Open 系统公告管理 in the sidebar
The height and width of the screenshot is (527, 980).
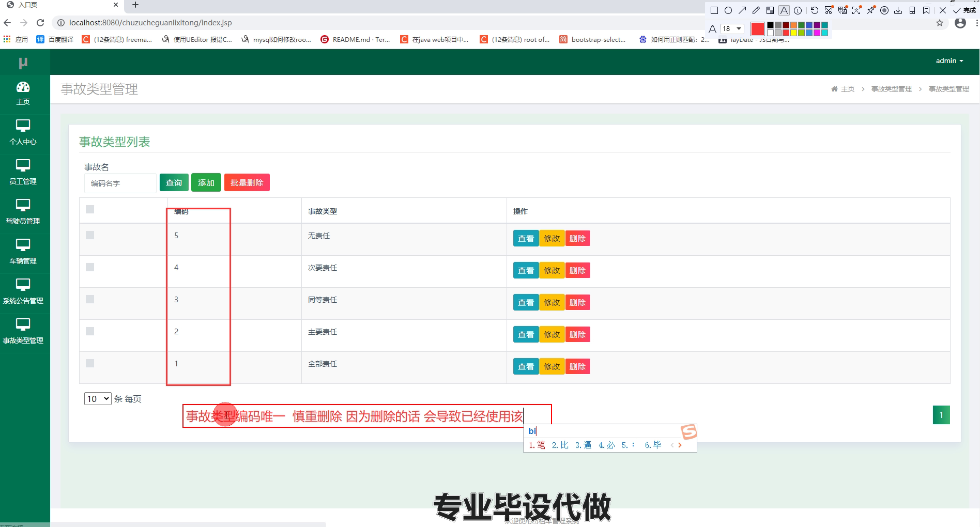coord(23,292)
